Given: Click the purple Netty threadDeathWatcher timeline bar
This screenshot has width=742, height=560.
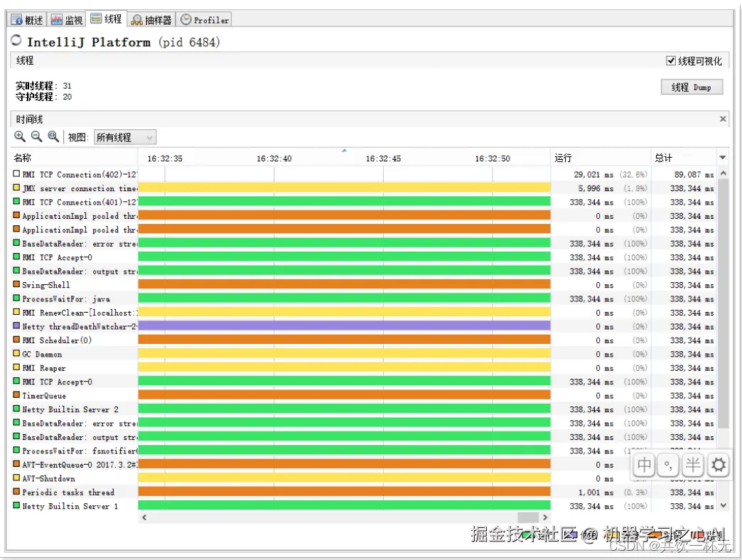Looking at the screenshot, I should 344,326.
